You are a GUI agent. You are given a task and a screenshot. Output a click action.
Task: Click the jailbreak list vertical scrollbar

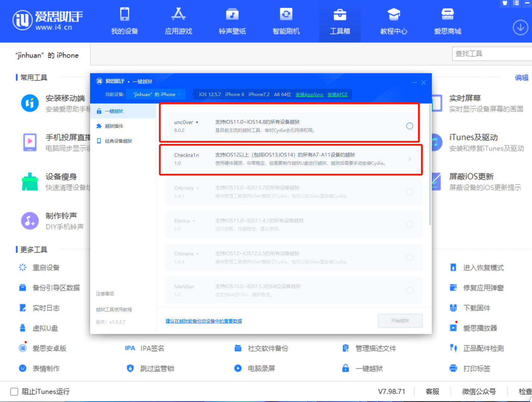430,164
